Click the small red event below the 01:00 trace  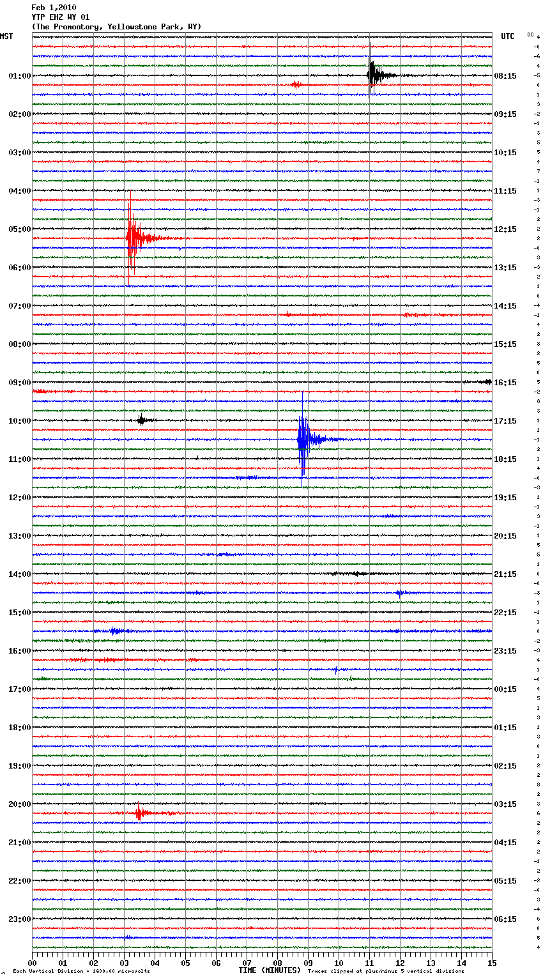pyautogui.click(x=297, y=84)
